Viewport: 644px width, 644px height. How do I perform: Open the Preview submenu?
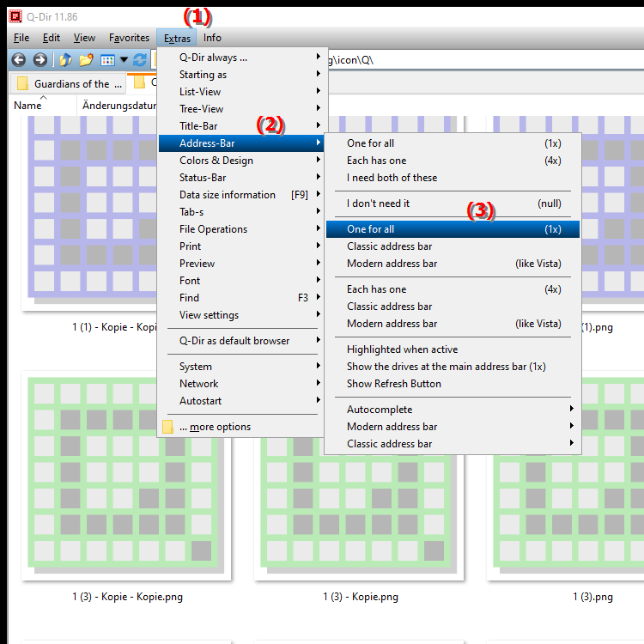pos(243,264)
